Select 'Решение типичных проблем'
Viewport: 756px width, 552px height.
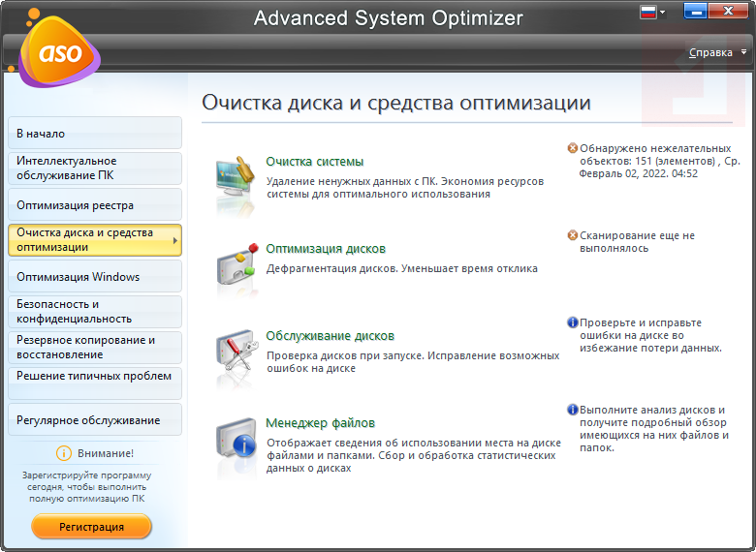[95, 383]
